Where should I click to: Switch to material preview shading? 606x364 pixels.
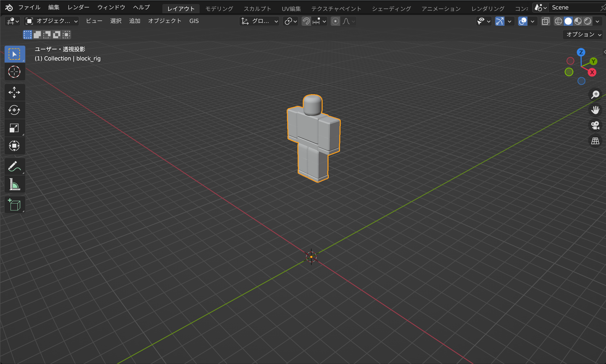point(578,21)
